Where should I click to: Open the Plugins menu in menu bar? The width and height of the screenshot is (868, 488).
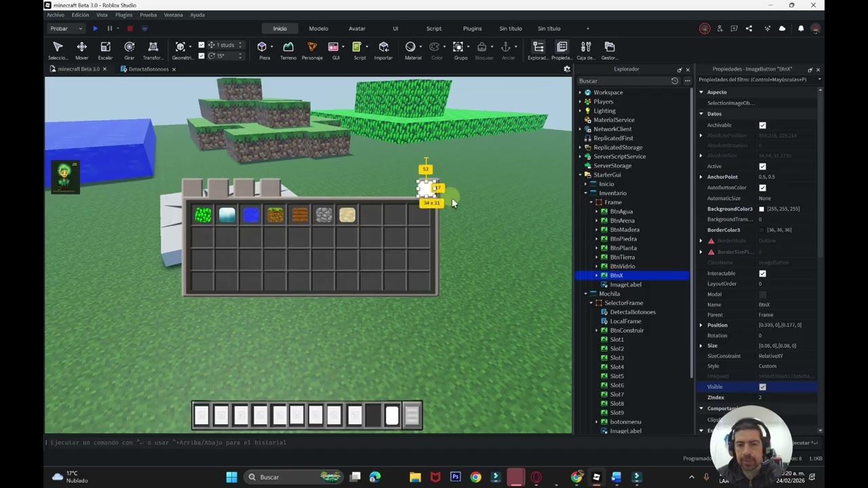pyautogui.click(x=124, y=15)
